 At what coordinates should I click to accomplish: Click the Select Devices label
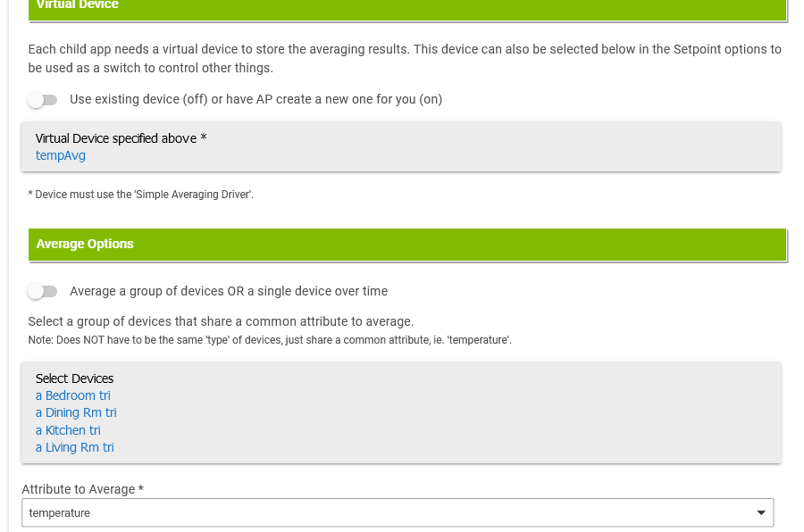(74, 378)
